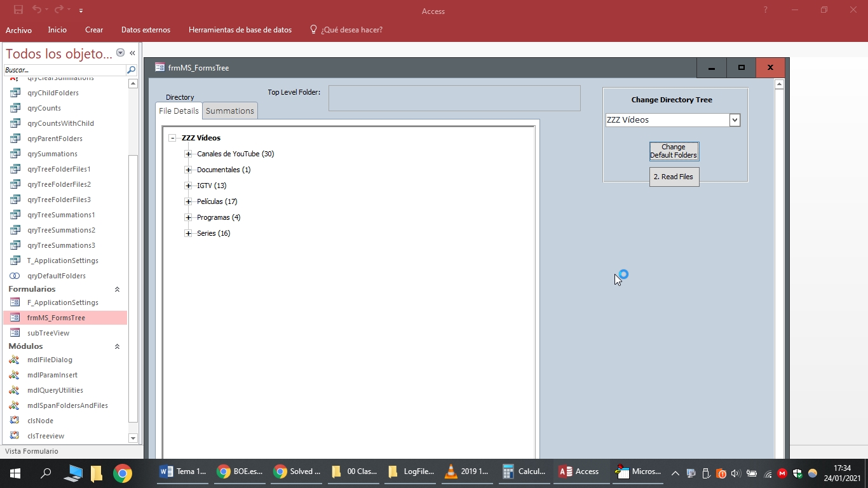The height and width of the screenshot is (488, 868).
Task: Open the Customize Quick Access Toolbar dropdown
Action: (81, 11)
